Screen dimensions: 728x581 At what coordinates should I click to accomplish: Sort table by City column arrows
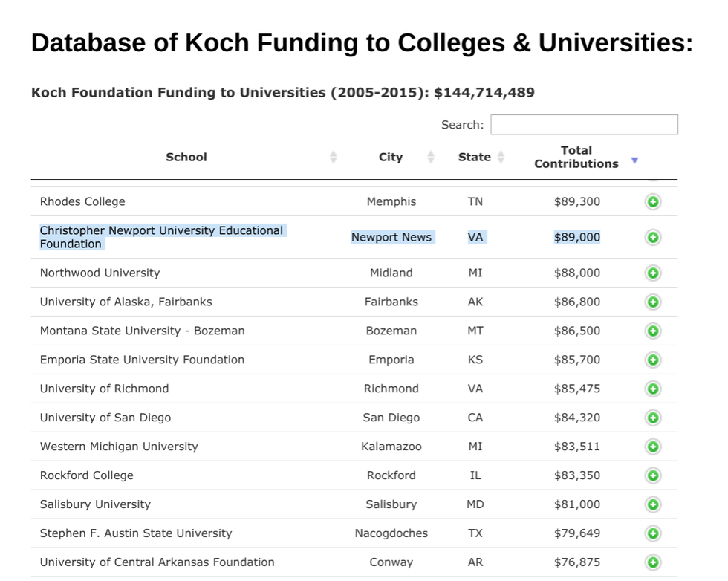tap(431, 158)
